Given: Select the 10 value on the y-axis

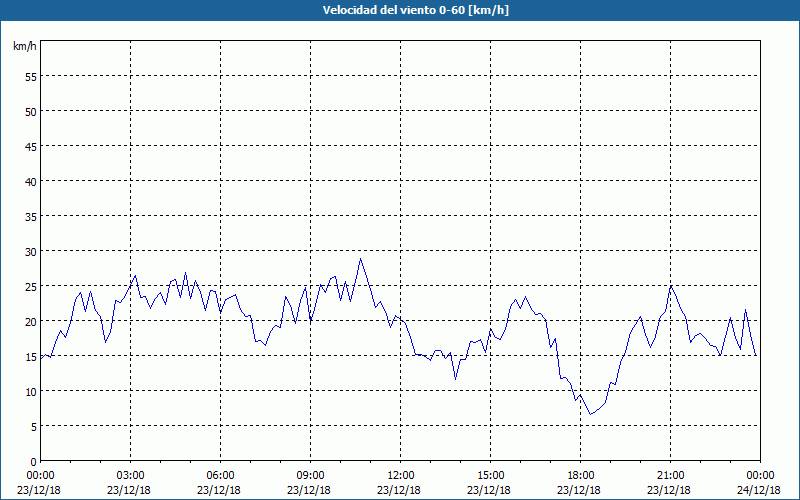Looking at the screenshot, I should 31,391.
